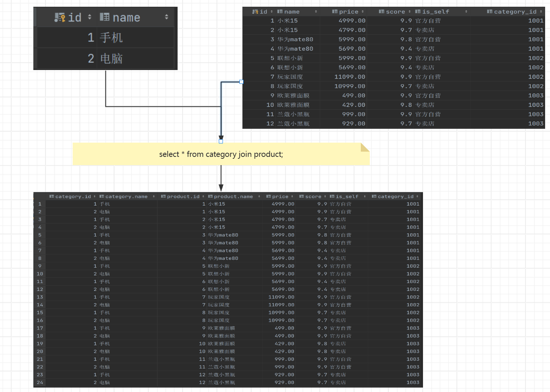The height and width of the screenshot is (392, 550).
Task: Sort result table by price column arrows
Action: point(292,196)
